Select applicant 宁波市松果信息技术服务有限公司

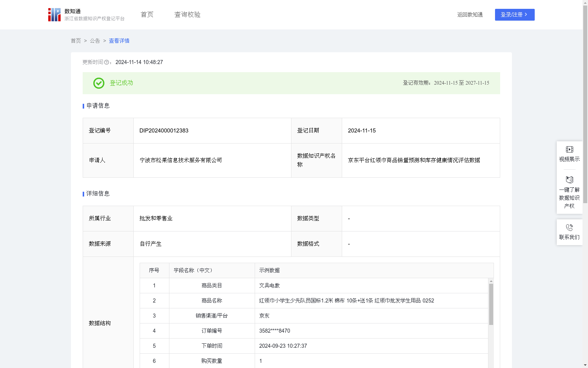click(181, 160)
